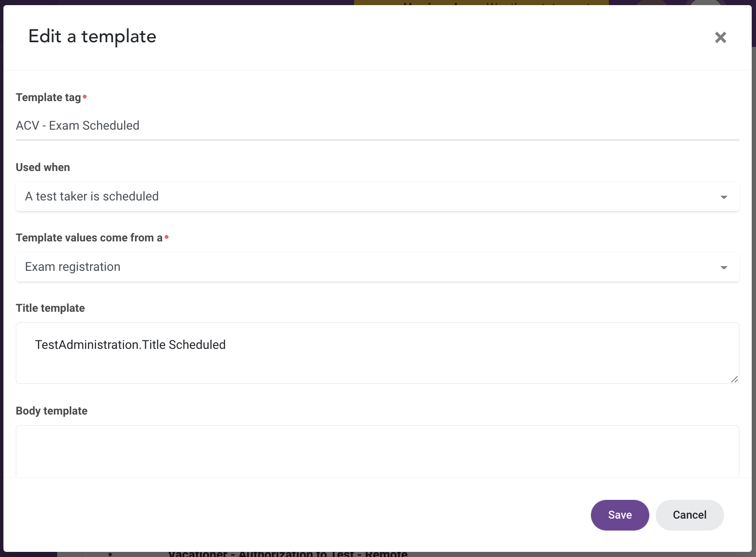Click the caret next to Exam registration

tap(724, 267)
